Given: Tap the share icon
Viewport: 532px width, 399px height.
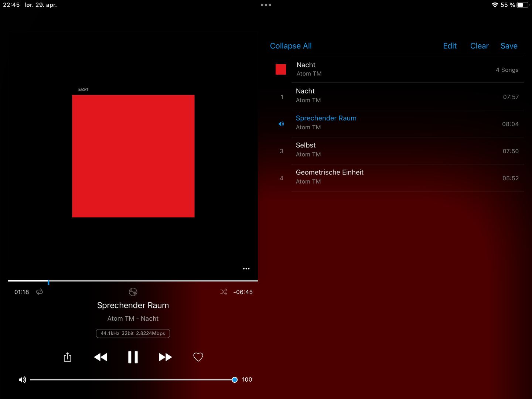Looking at the screenshot, I should (x=67, y=357).
